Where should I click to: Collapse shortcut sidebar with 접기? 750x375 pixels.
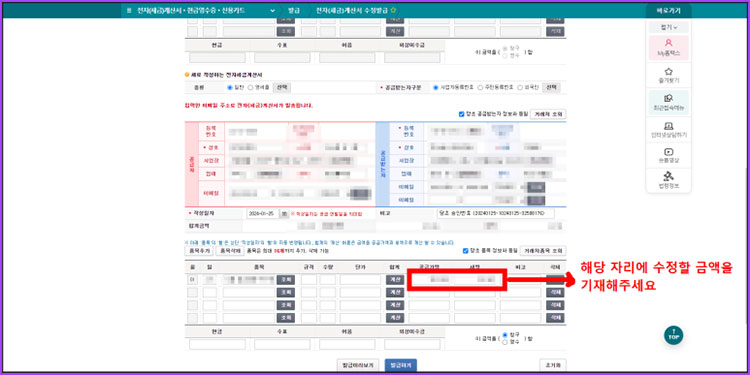[x=668, y=27]
